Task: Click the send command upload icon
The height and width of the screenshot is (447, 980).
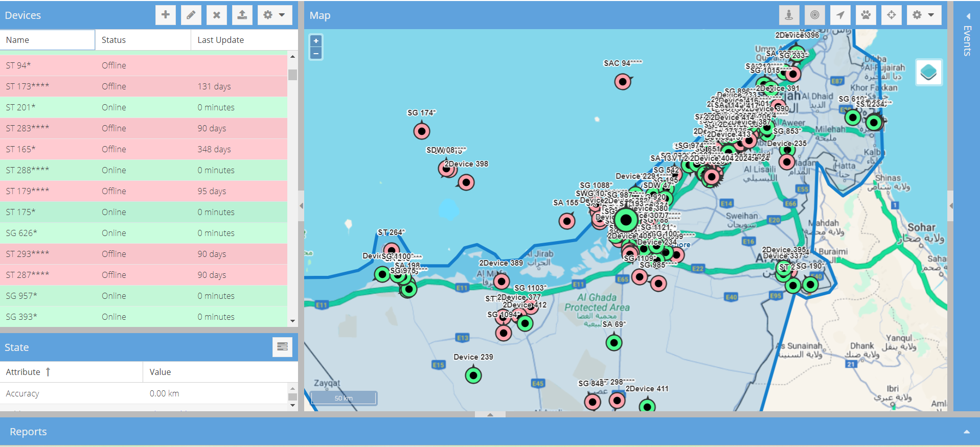Action: (x=242, y=15)
